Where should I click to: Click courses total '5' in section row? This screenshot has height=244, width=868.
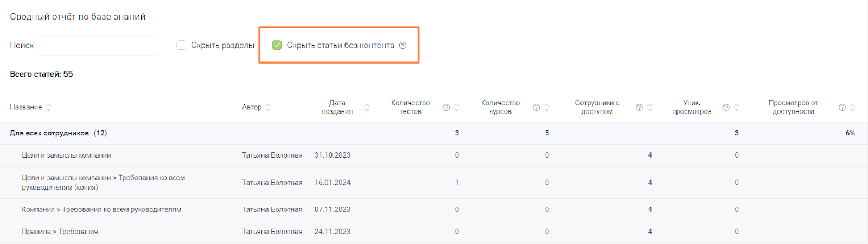pos(547,133)
